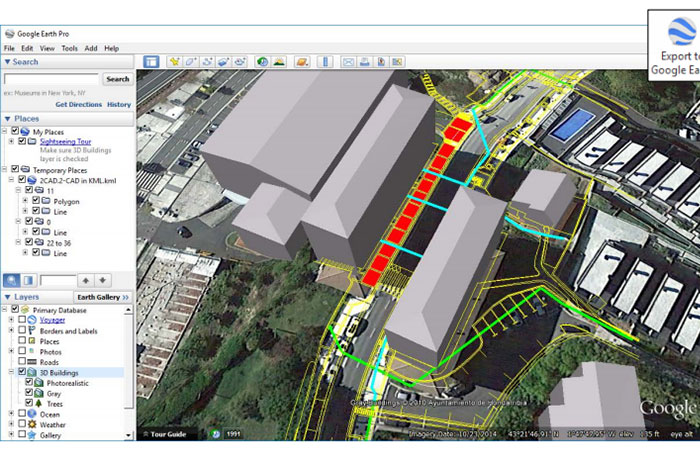Open the File menu
The height and width of the screenshot is (467, 700).
pyautogui.click(x=9, y=48)
